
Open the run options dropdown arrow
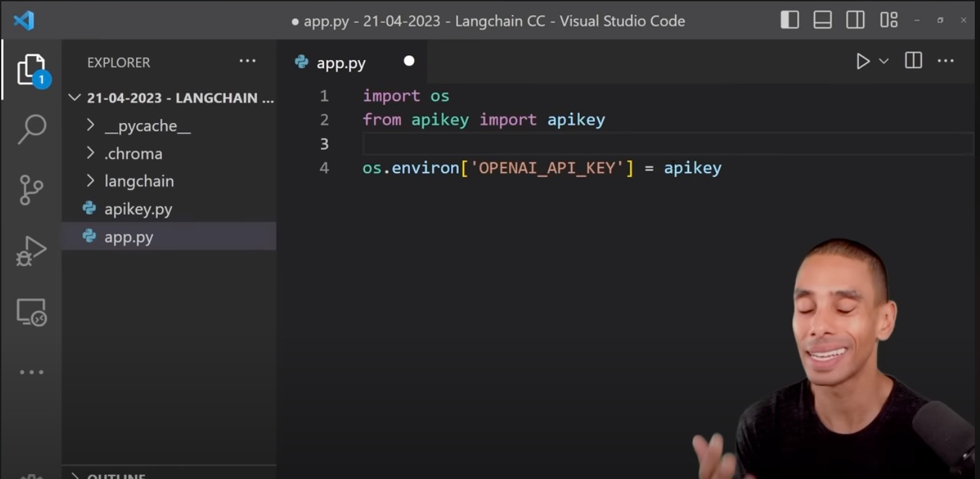point(884,61)
